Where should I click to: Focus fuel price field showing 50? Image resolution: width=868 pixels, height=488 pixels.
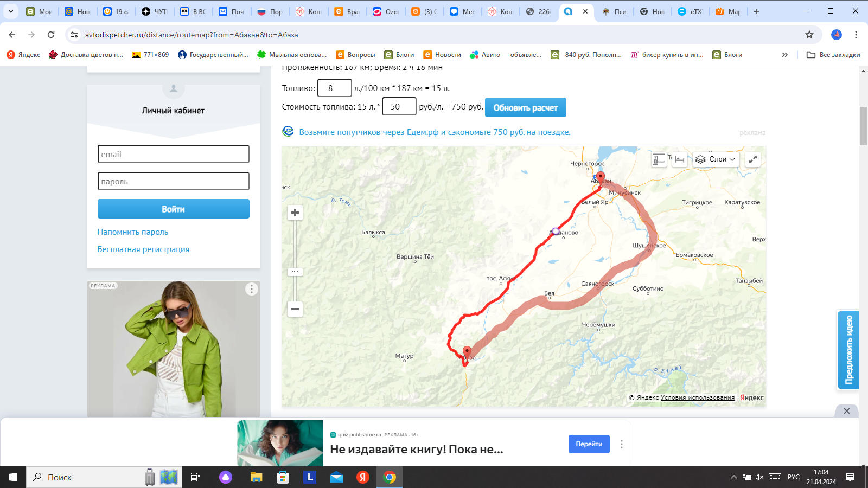point(399,106)
